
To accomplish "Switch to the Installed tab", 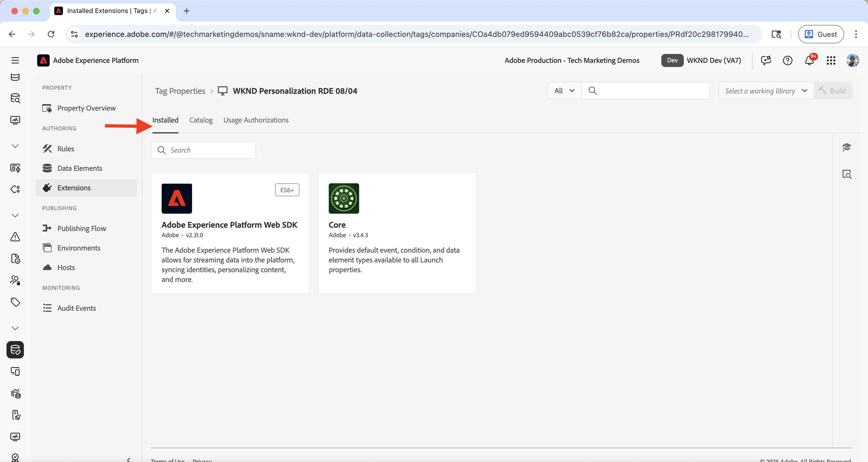I will [165, 120].
